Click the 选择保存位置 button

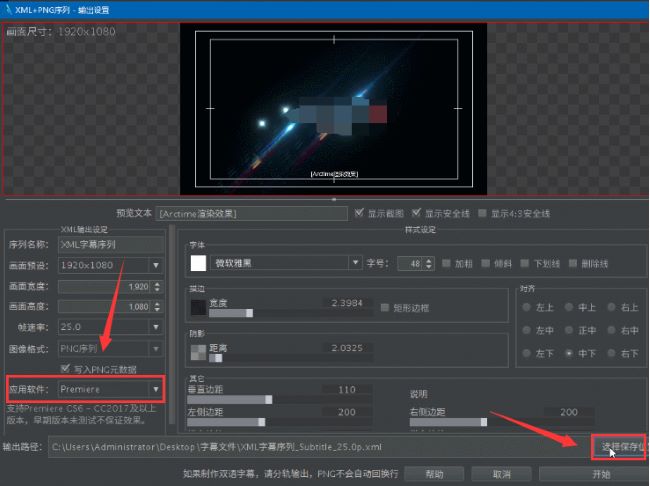click(619, 445)
